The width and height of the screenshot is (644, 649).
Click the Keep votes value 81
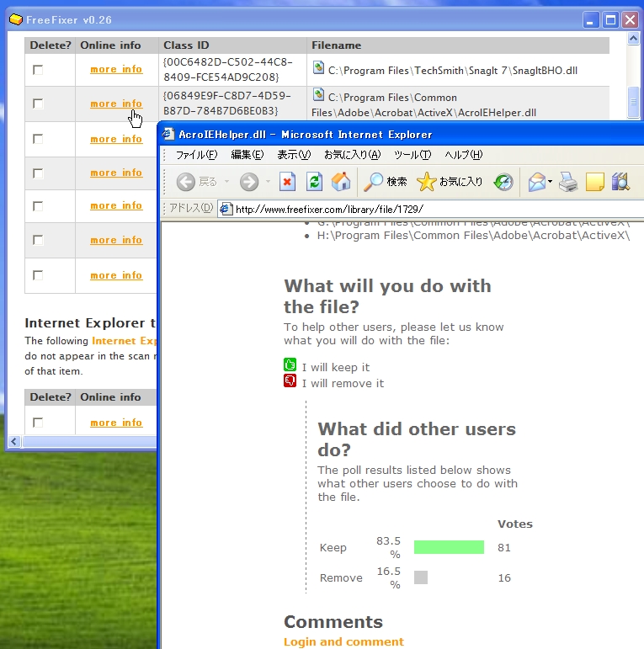pos(503,548)
